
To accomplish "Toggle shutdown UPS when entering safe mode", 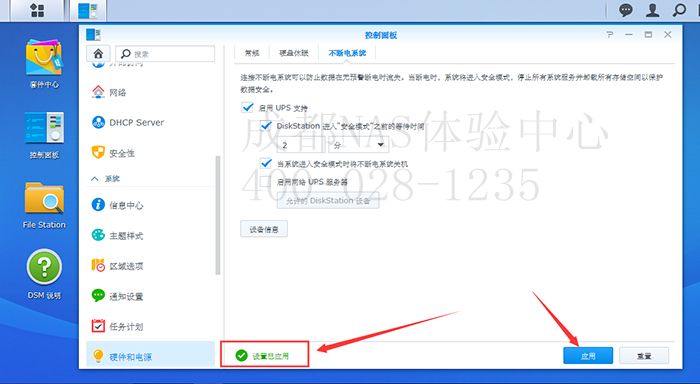I will click(266, 163).
